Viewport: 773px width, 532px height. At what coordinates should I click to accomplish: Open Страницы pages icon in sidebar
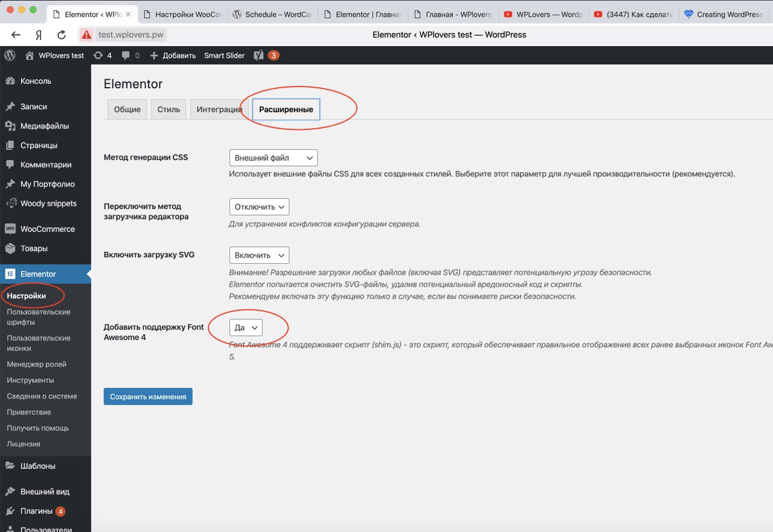(10, 145)
